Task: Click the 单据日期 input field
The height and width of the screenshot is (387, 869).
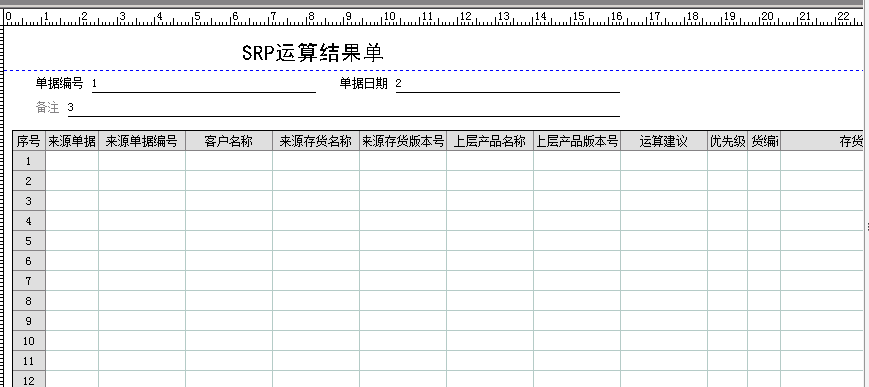Action: coord(508,84)
